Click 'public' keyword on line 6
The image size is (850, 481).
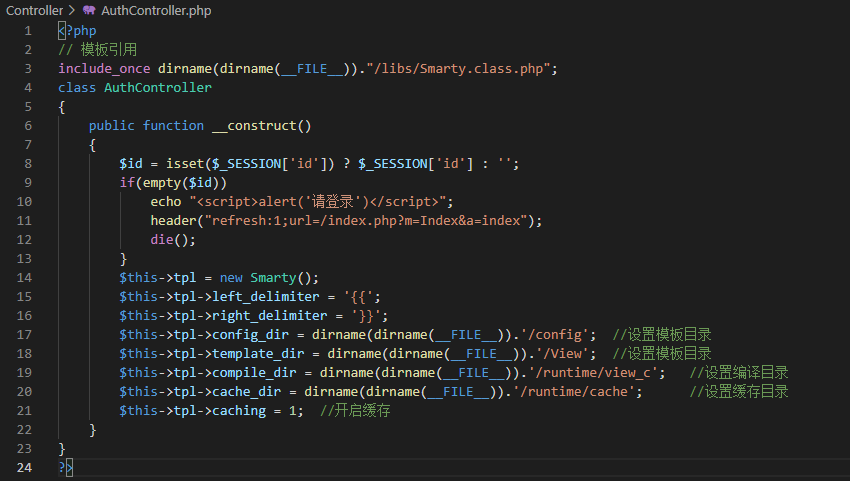pyautogui.click(x=112, y=126)
